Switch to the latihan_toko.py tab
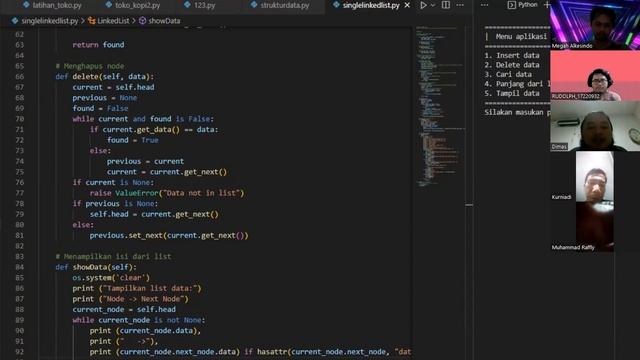The image size is (640, 360). click(x=57, y=5)
